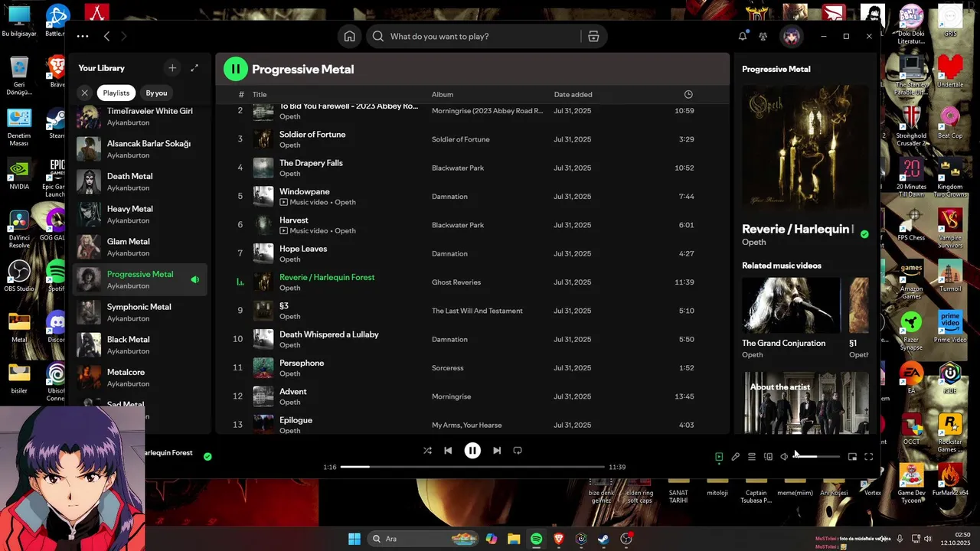Open Alsancak Barlar Sokağı playlist
The image size is (980, 551).
pyautogui.click(x=139, y=148)
